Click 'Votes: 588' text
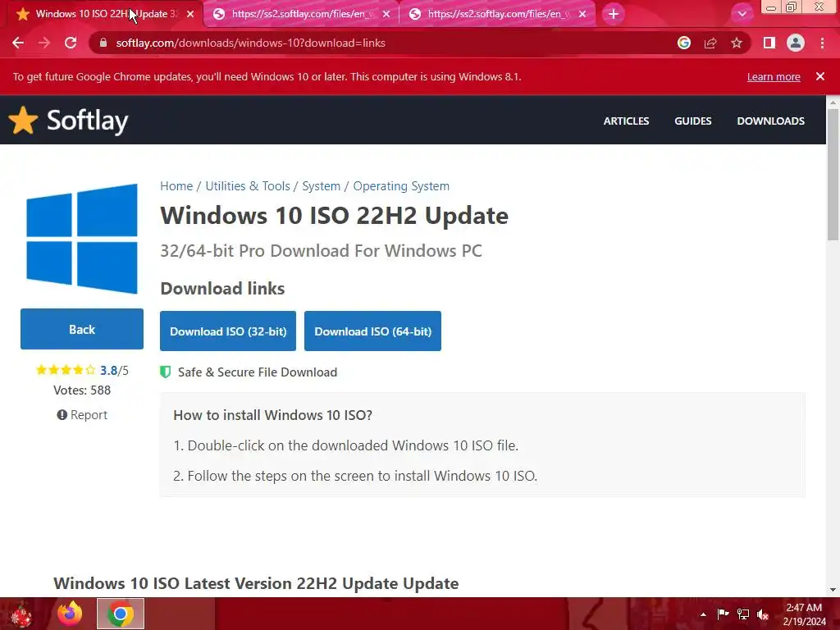The width and height of the screenshot is (840, 630). 82,390
